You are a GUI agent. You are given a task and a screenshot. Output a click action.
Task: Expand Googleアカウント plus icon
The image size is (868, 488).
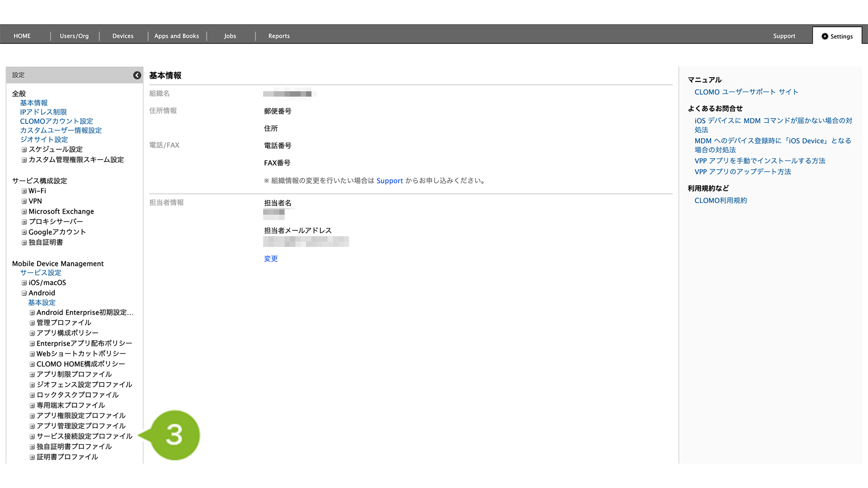[24, 232]
